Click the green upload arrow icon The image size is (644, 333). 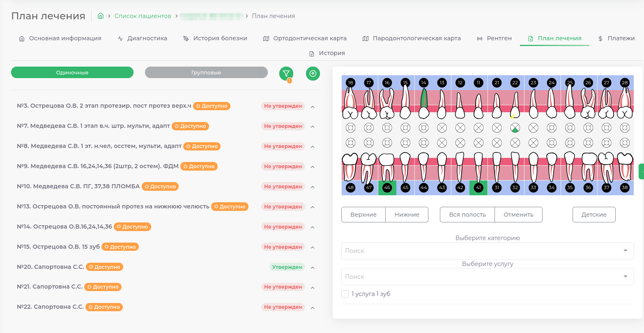point(313,74)
